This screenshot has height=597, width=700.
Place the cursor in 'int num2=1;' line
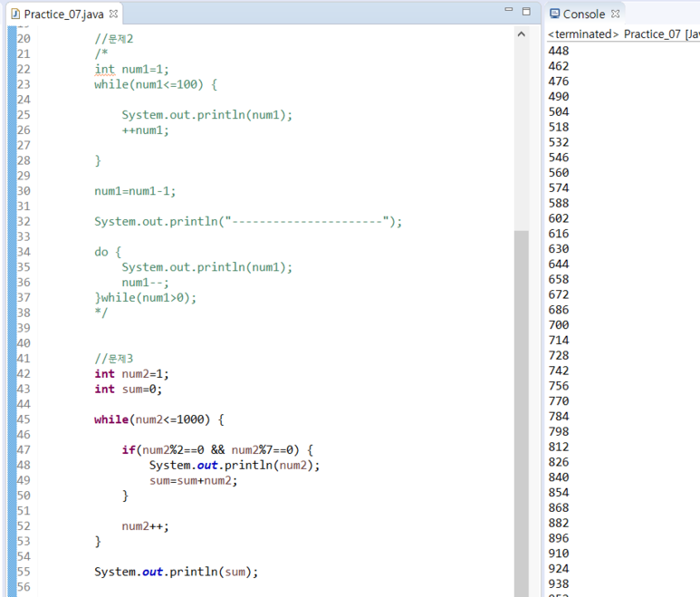131,374
